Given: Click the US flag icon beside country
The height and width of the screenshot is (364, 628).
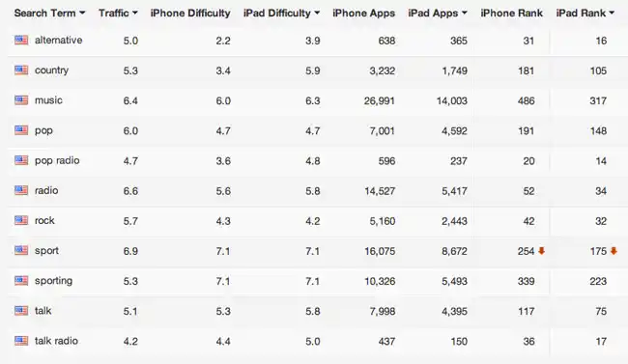Looking at the screenshot, I should (21, 70).
